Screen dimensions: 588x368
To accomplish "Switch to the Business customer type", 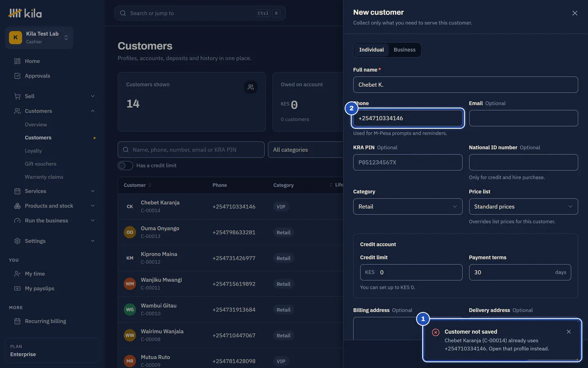I will pos(405,50).
